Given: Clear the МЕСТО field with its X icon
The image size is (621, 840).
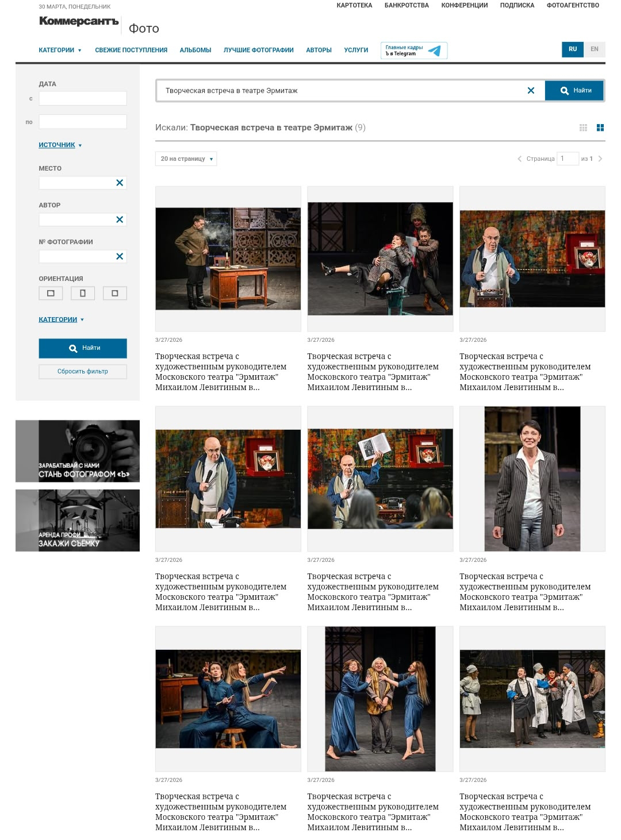Looking at the screenshot, I should pyautogui.click(x=120, y=183).
